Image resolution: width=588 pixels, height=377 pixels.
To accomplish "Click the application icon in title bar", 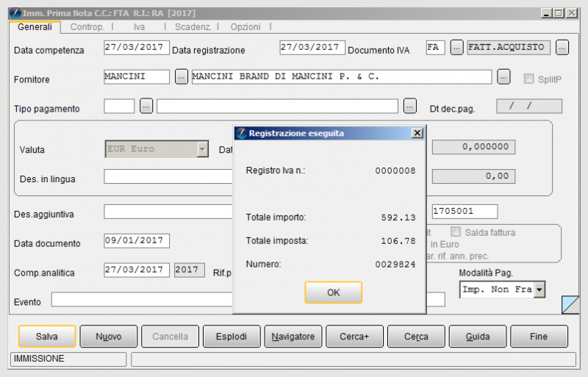I will tap(15, 13).
